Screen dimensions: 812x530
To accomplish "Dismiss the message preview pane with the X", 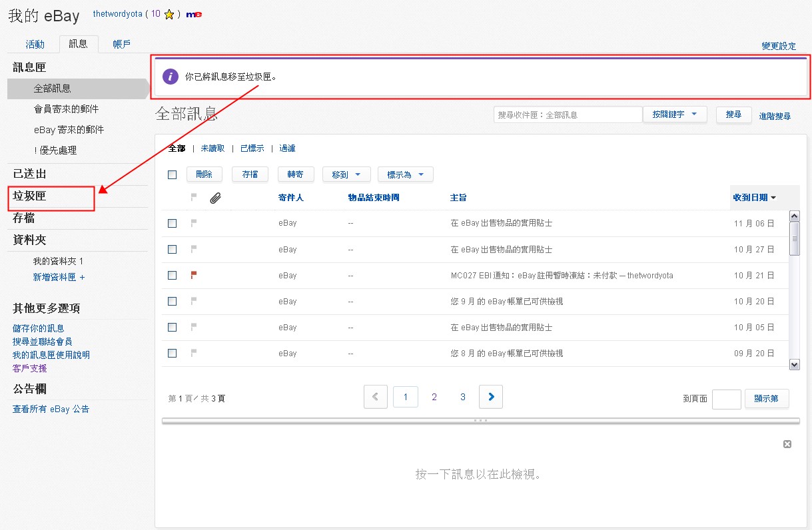I will point(787,443).
